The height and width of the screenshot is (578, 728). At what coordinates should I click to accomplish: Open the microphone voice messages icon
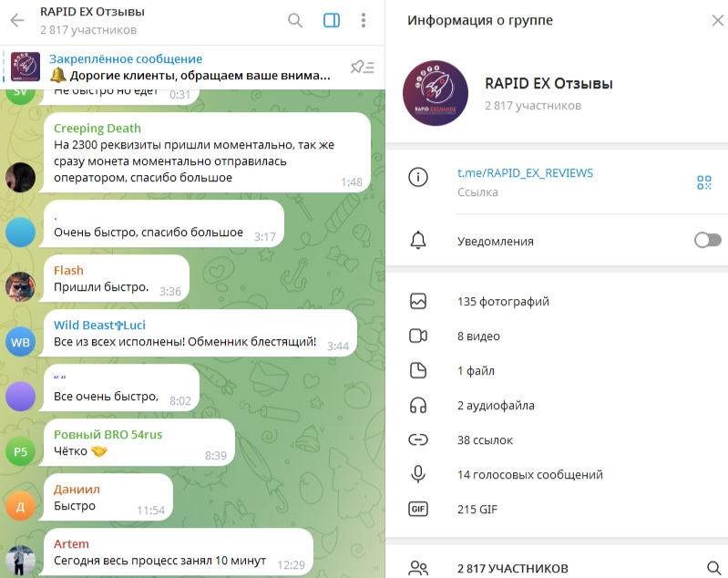pyautogui.click(x=418, y=474)
